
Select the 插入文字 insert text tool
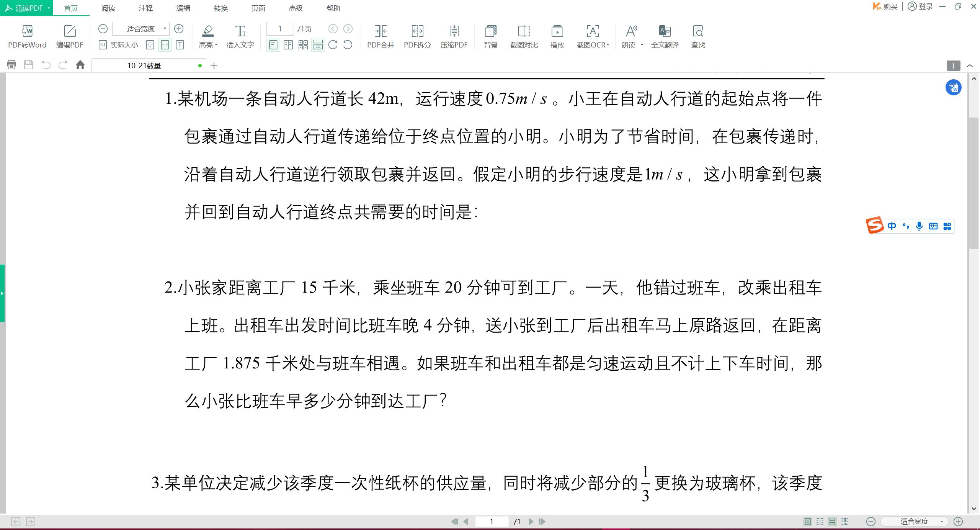pyautogui.click(x=240, y=36)
